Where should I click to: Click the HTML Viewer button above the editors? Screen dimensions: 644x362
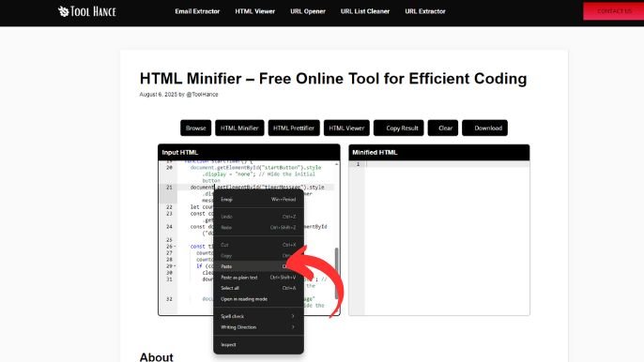[x=346, y=128]
